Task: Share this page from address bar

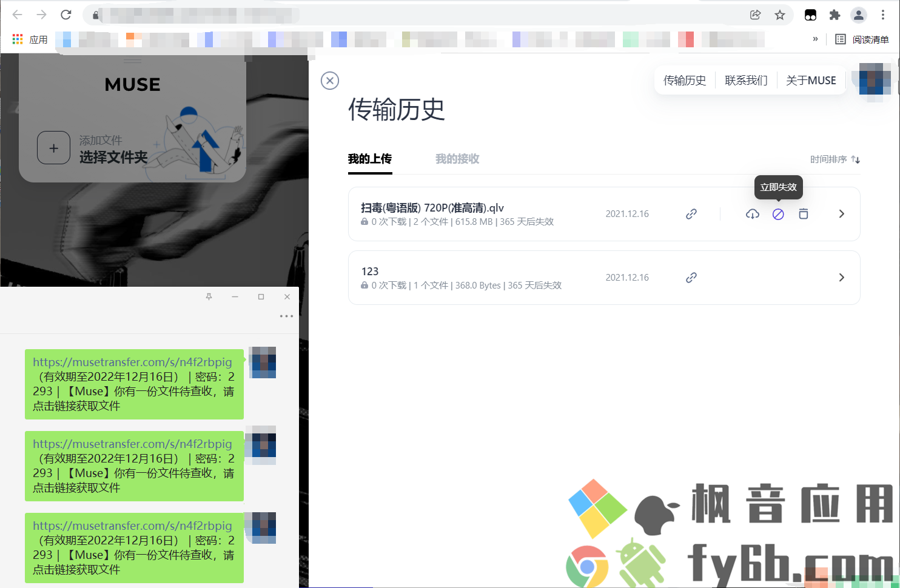Action: (x=755, y=15)
